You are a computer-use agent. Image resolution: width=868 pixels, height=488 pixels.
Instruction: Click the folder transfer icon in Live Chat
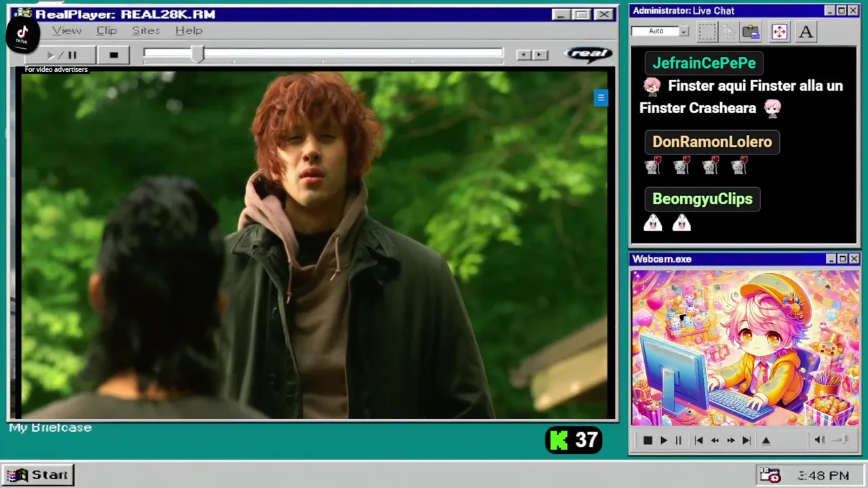[751, 31]
